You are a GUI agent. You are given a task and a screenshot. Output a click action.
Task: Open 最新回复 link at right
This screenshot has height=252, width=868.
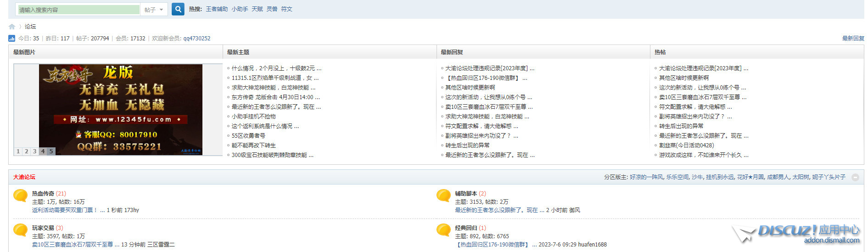click(x=853, y=39)
